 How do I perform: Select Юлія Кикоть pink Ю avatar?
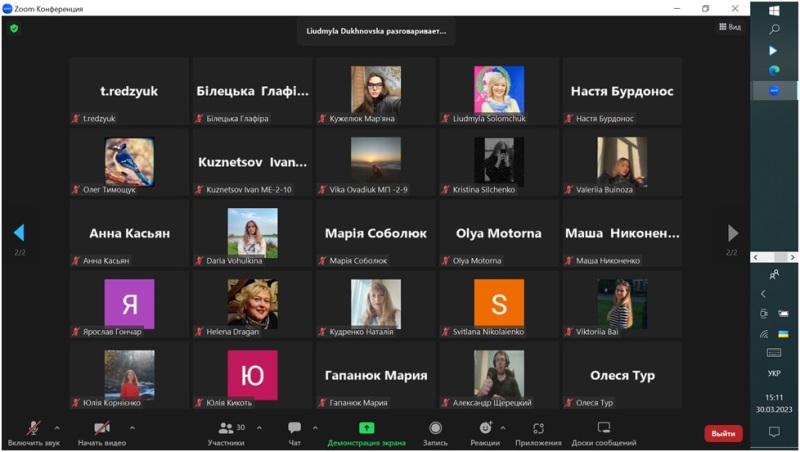[x=253, y=375]
